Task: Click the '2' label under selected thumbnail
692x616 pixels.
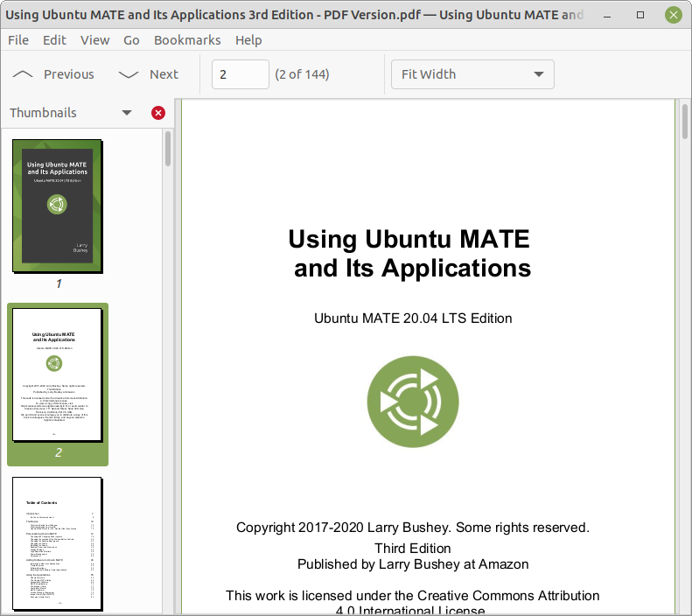Action: [x=59, y=452]
